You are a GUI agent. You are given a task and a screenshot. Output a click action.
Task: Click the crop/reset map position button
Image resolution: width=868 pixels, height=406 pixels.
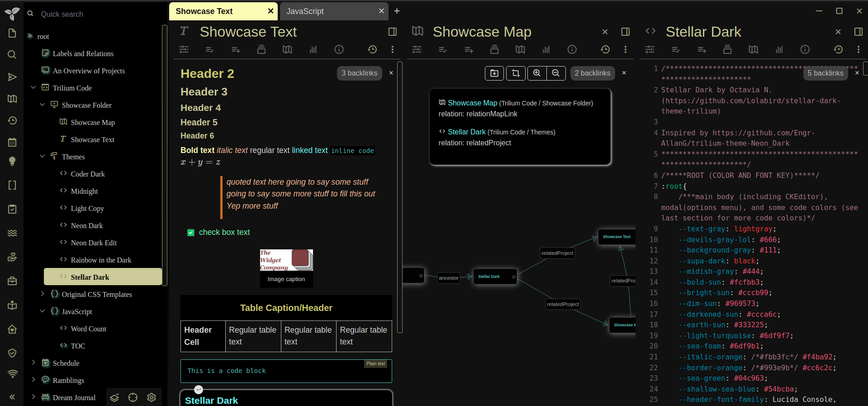coord(516,73)
